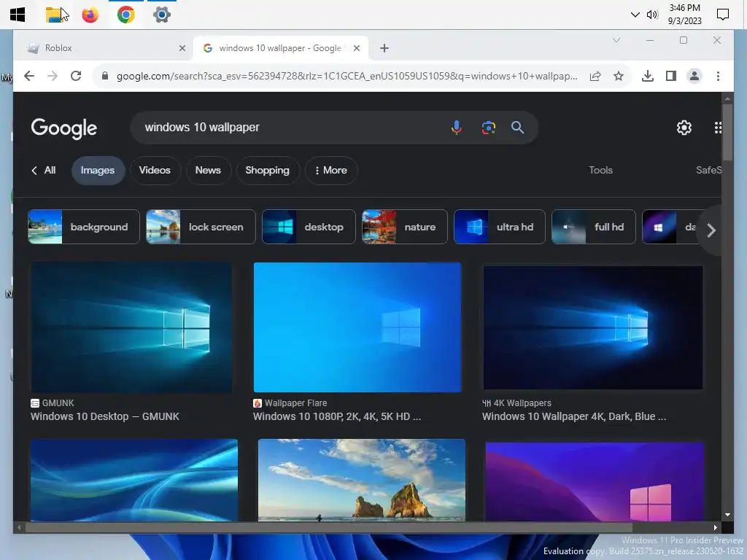Click the Chrome taskbar icon

126,15
